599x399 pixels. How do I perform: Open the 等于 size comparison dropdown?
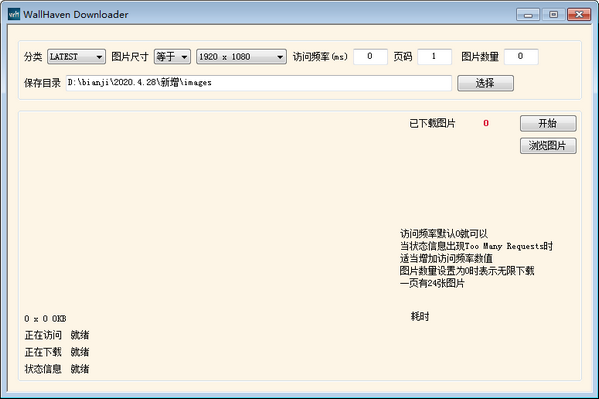(x=172, y=57)
